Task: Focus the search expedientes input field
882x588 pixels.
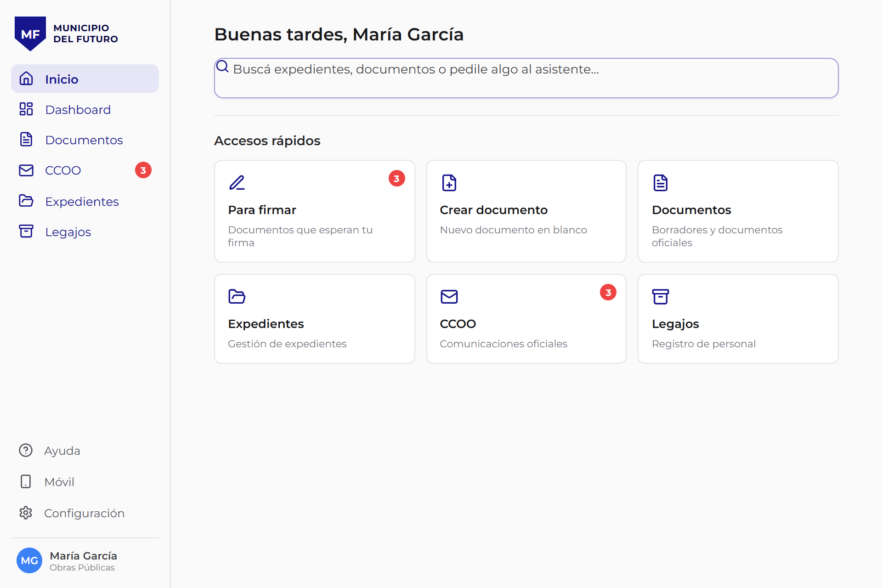Action: click(526, 78)
